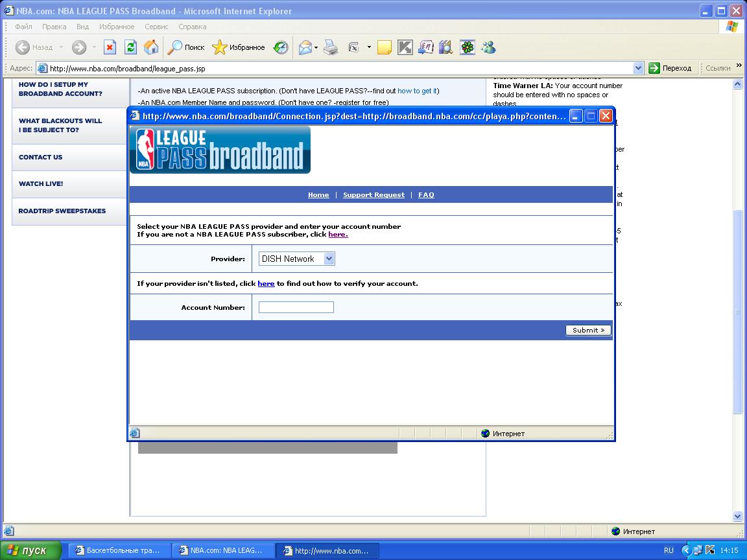The height and width of the screenshot is (560, 747).
Task: Expand hidden system tray icons arrow
Action: (686, 550)
